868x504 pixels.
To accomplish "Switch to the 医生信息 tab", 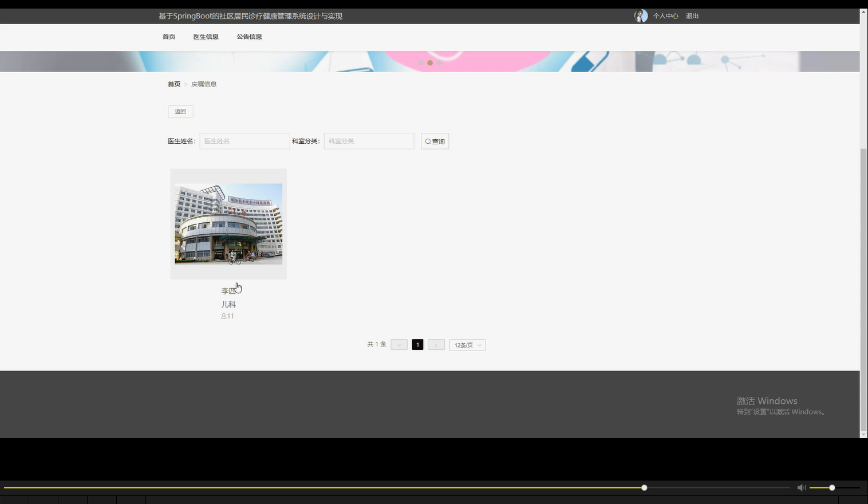I will point(206,36).
